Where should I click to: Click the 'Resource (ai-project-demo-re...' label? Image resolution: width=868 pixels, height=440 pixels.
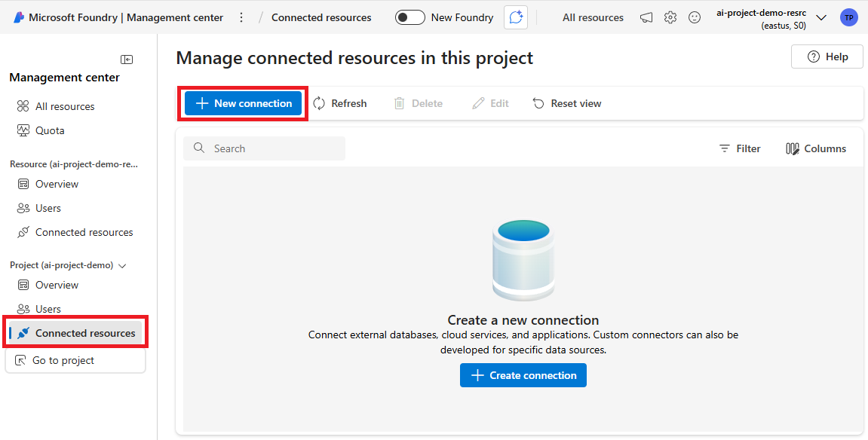[74, 164]
